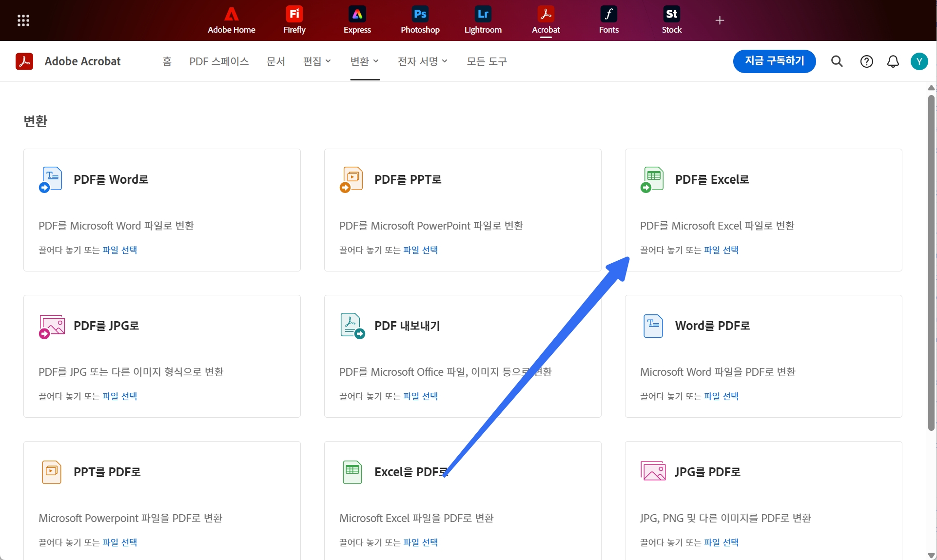Click the page scrollbar thumb

click(931, 263)
